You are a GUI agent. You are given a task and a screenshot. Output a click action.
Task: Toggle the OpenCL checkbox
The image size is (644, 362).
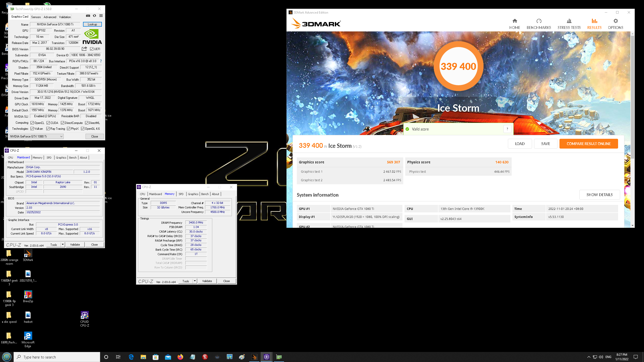[32, 123]
